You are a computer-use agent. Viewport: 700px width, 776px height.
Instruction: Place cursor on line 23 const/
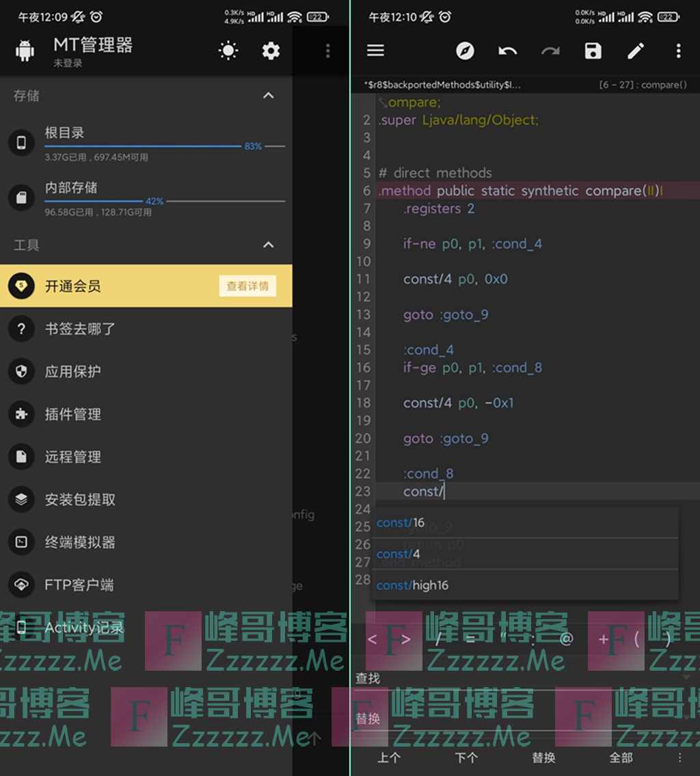pos(423,492)
